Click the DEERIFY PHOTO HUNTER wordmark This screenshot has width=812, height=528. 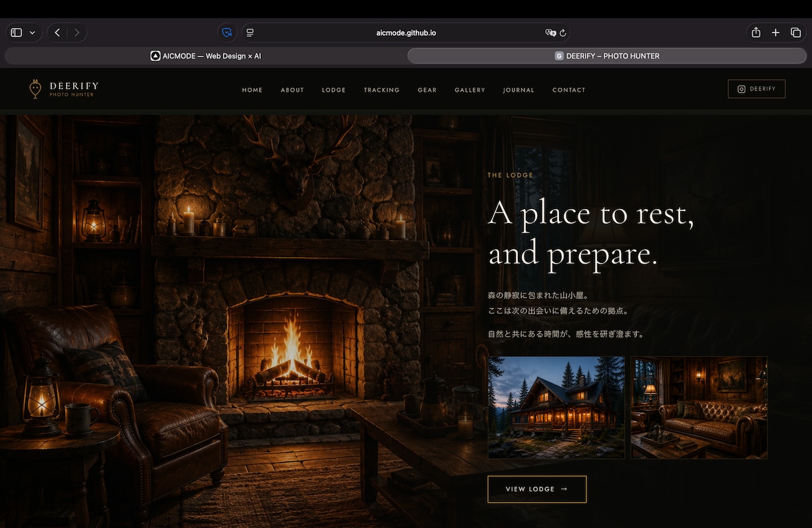point(74,89)
